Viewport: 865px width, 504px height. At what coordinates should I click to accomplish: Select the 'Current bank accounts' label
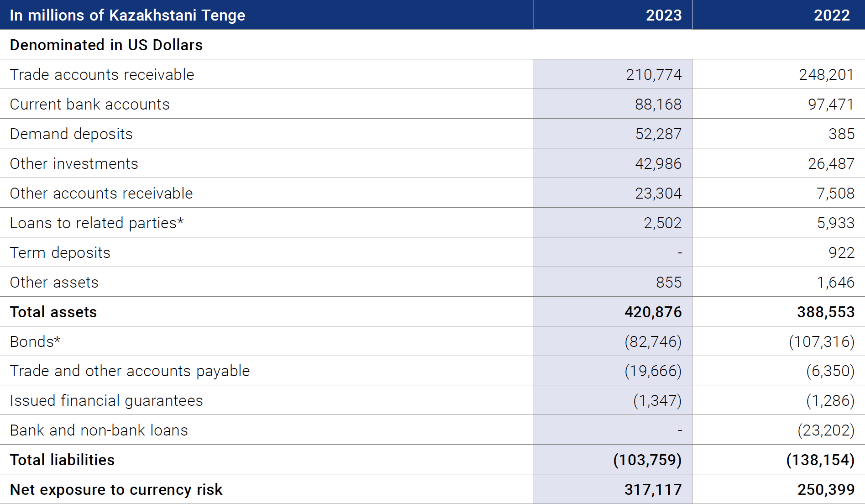(90, 104)
